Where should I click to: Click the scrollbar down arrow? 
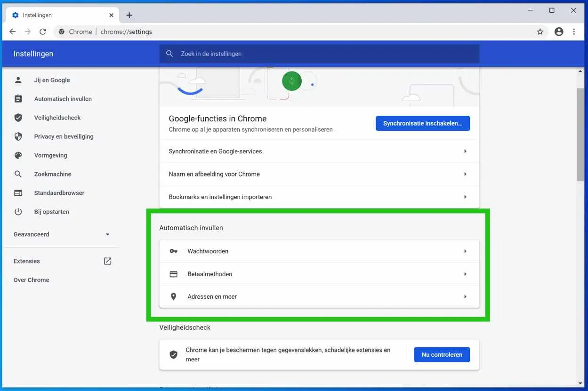point(580,383)
